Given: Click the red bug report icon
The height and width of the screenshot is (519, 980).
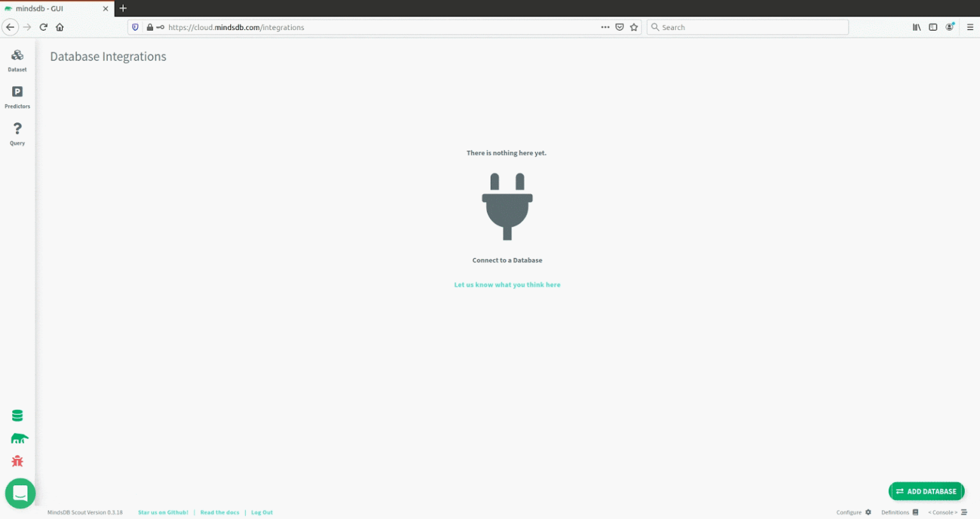Looking at the screenshot, I should point(17,461).
